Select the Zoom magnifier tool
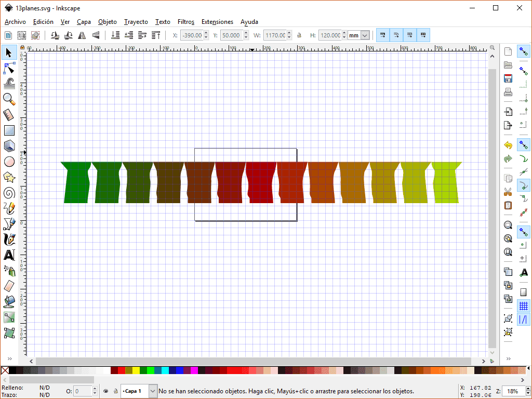The width and height of the screenshot is (532, 399). 9,99
